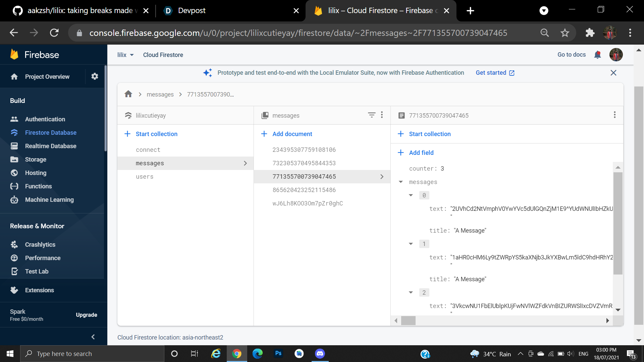
Task: Click the horizontal scrollbar in document panel
Action: click(x=408, y=320)
